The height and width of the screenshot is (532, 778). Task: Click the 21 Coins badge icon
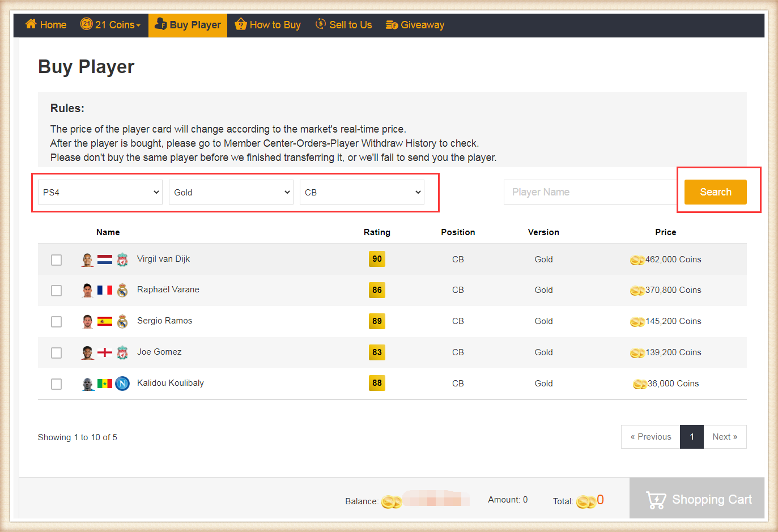86,24
